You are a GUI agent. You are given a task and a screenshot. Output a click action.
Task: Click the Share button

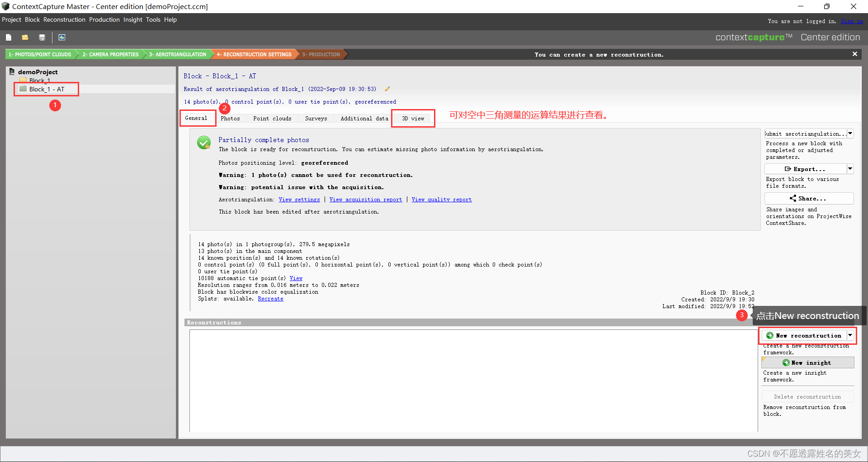click(x=809, y=199)
